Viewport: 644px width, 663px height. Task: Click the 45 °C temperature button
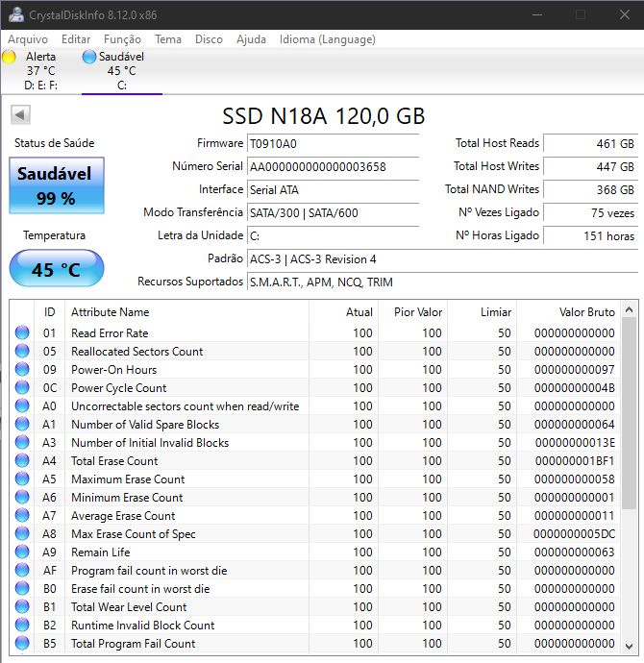57,268
